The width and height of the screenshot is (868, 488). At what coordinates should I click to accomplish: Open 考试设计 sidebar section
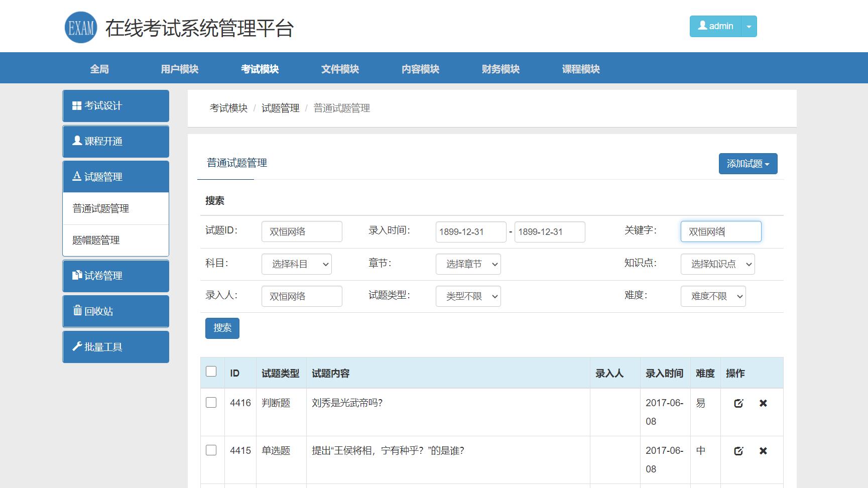point(115,106)
